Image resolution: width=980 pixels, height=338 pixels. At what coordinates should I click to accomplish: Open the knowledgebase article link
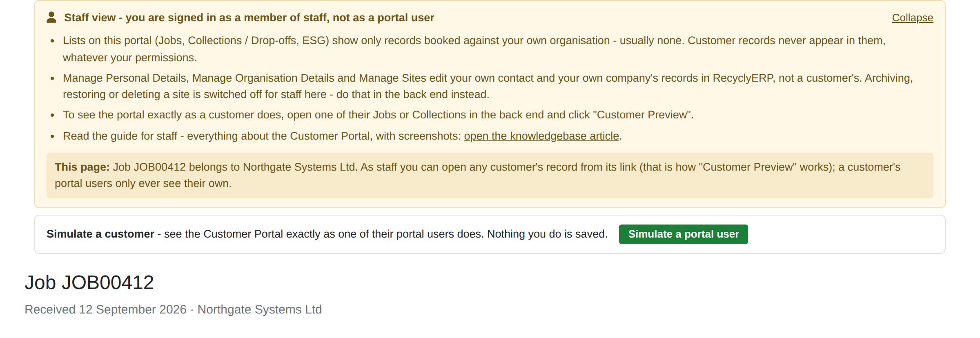point(541,136)
